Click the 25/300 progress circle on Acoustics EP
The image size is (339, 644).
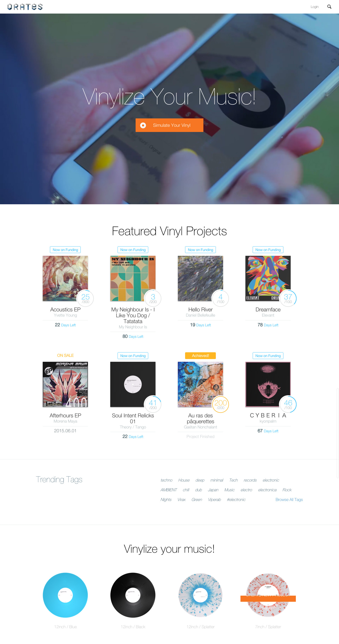pyautogui.click(x=85, y=298)
